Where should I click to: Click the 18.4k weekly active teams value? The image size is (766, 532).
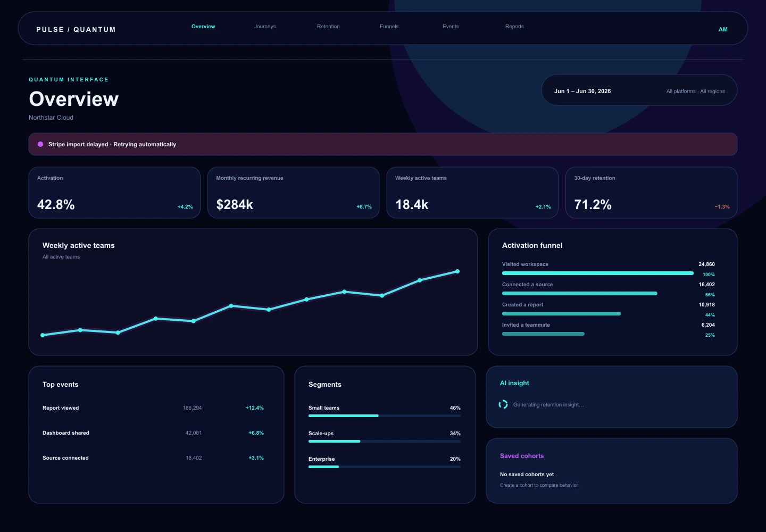pos(412,205)
